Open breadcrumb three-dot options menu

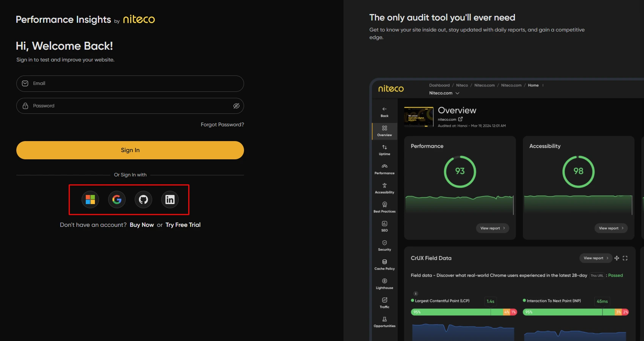[543, 85]
